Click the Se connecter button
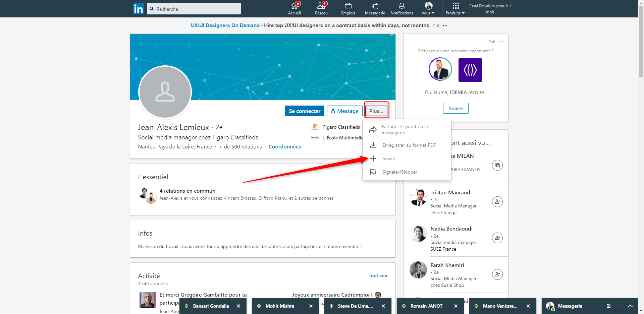 coord(305,111)
